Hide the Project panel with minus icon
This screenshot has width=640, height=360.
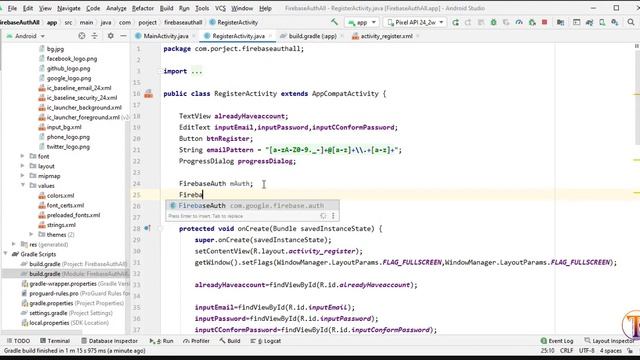[123, 36]
